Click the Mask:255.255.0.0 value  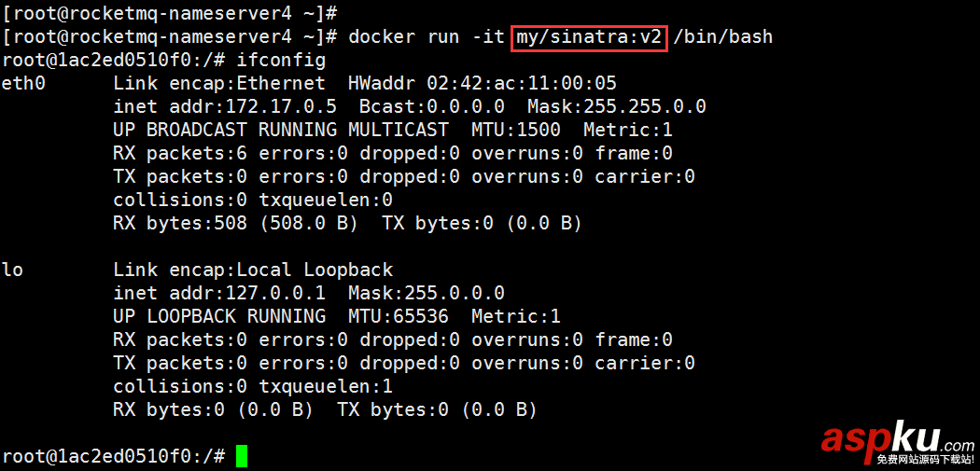[x=616, y=106]
